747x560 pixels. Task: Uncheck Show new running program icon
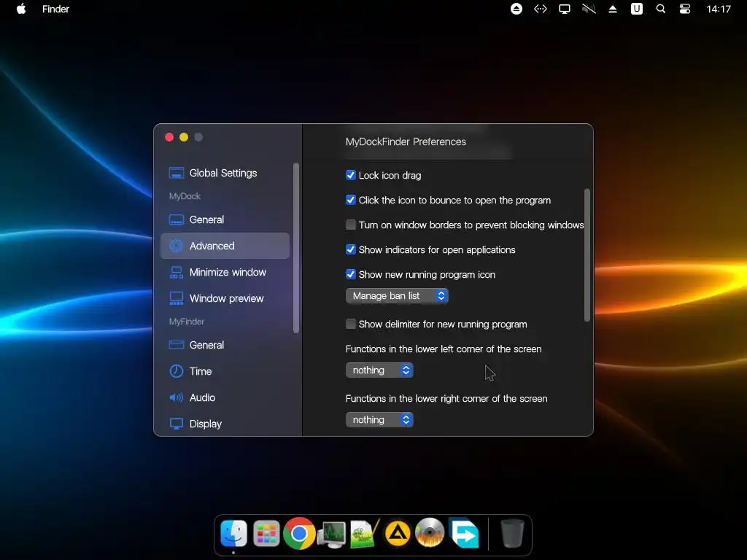(351, 274)
